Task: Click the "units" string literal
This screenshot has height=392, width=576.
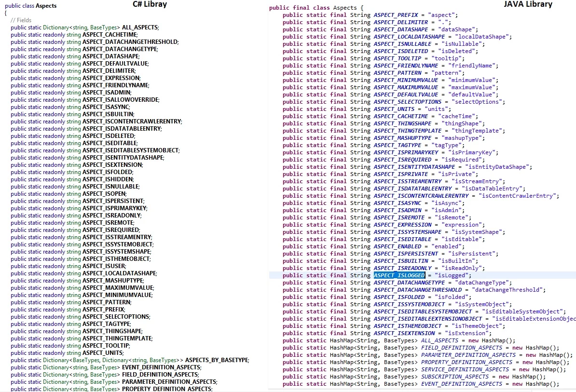Action: pyautogui.click(x=436, y=109)
